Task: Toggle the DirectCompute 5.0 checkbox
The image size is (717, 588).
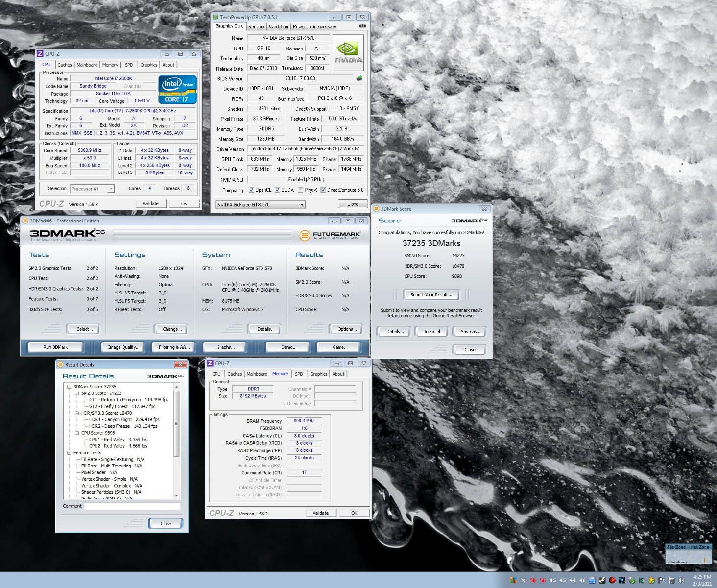Action: click(x=323, y=190)
